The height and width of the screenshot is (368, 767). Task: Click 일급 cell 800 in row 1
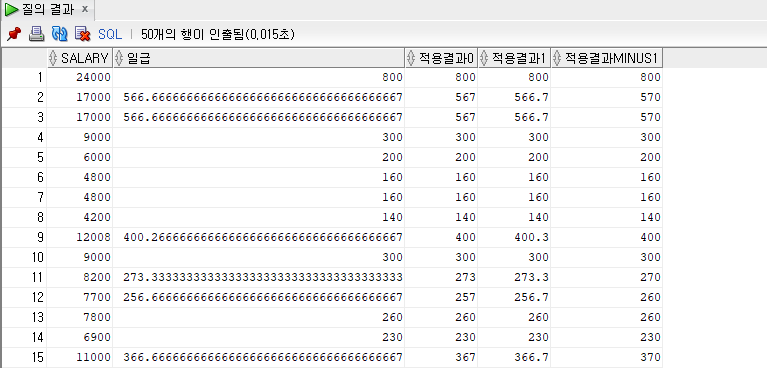tap(259, 77)
